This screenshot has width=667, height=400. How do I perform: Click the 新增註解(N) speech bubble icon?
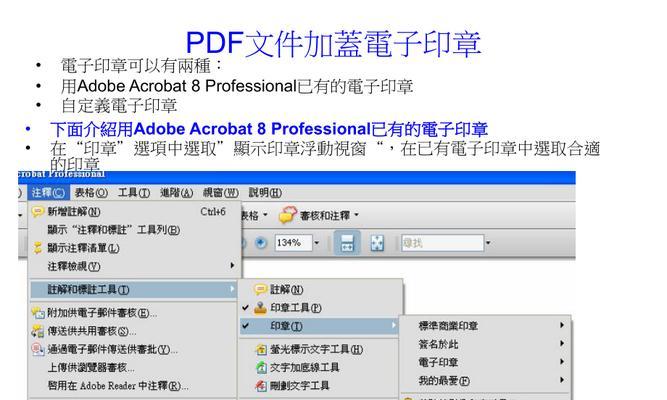click(x=38, y=211)
